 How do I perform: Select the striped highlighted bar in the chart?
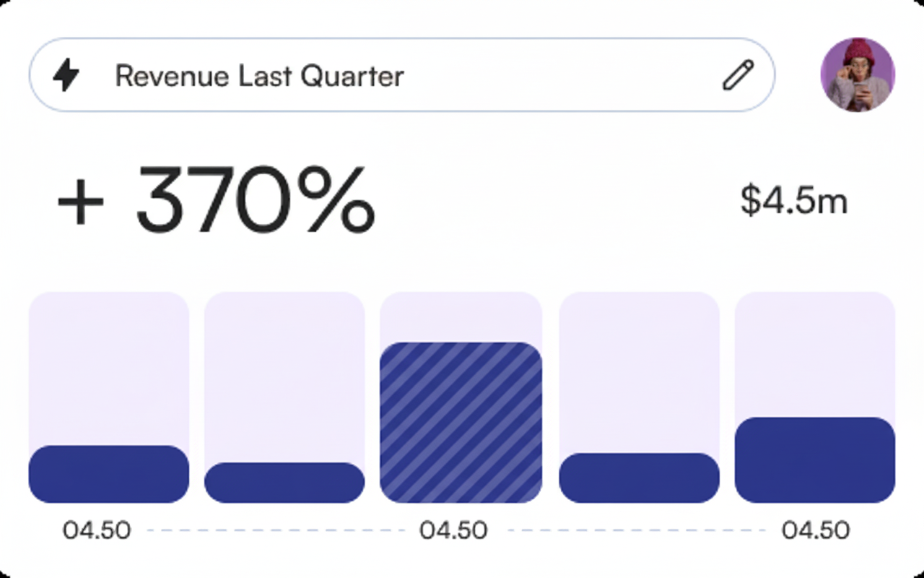pyautogui.click(x=461, y=423)
